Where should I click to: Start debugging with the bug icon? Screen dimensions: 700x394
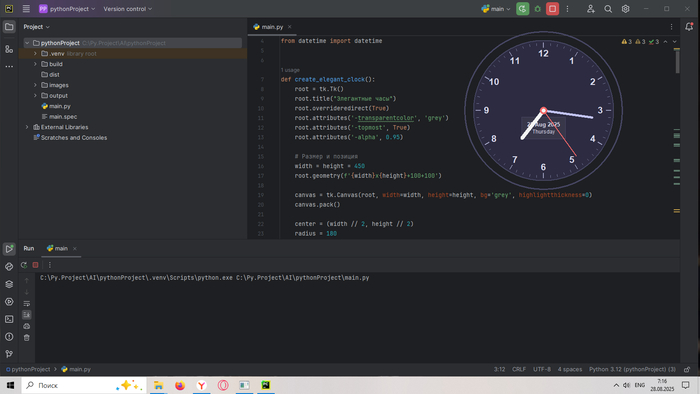point(538,9)
